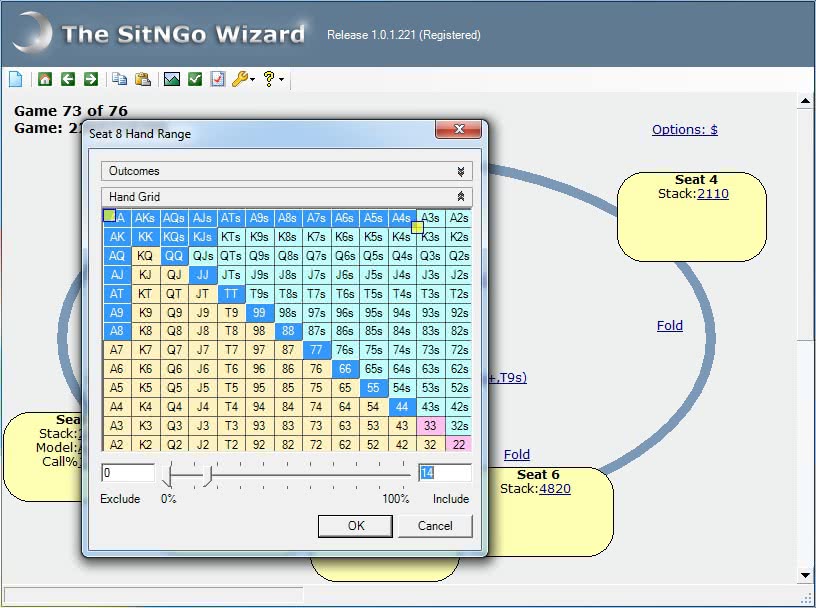
Task: Toggle the QQ pair cell
Action: tap(174, 256)
